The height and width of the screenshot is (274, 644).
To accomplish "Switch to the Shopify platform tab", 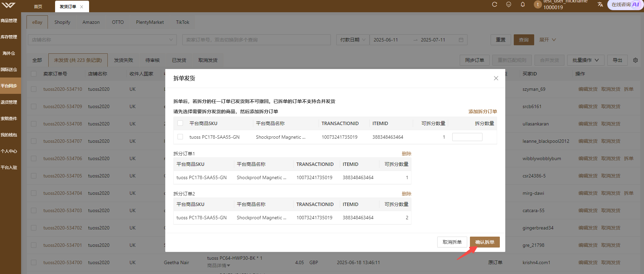I will click(x=62, y=22).
